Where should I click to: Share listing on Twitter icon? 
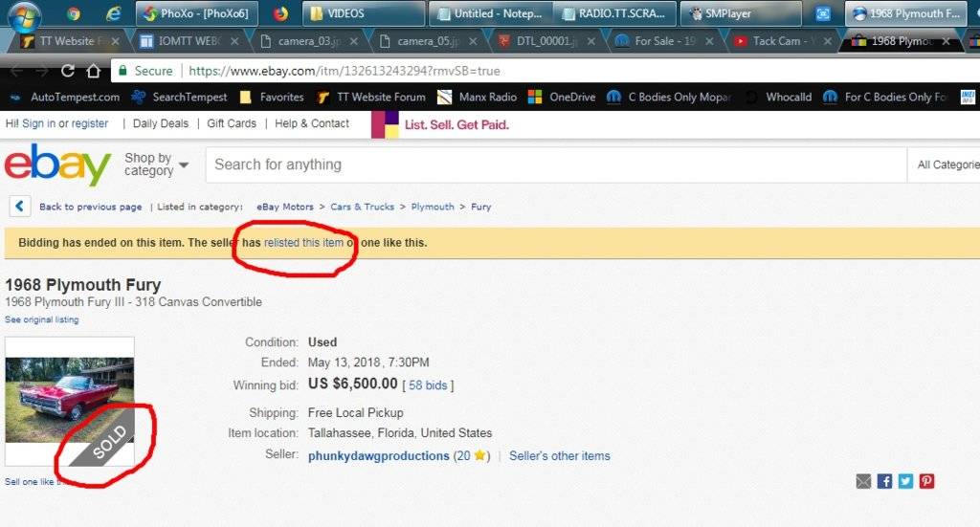click(x=905, y=481)
